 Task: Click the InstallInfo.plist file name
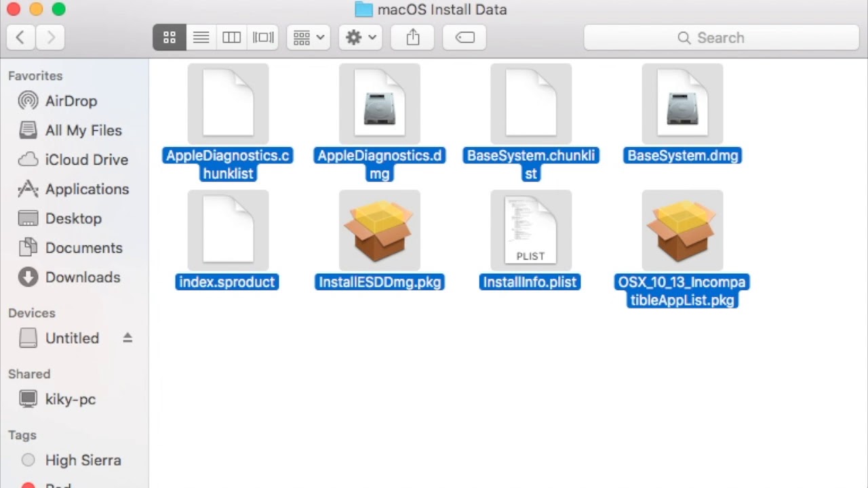point(530,282)
